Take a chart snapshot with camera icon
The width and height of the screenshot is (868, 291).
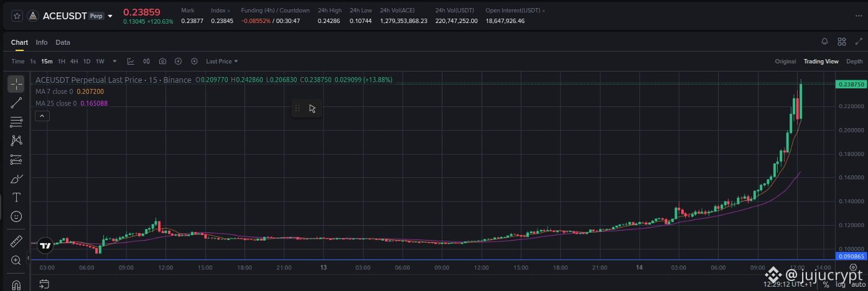pos(162,62)
